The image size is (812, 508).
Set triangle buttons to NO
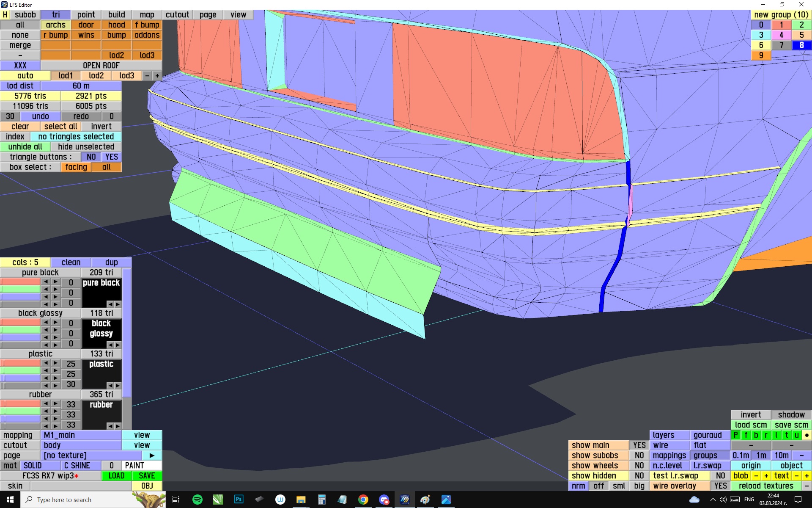(91, 157)
